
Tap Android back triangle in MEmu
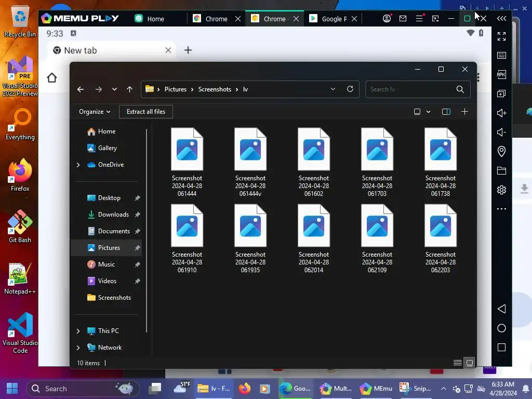point(501,309)
